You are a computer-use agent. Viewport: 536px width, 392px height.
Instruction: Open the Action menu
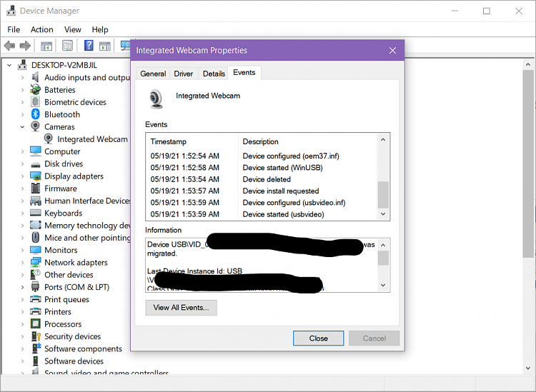(41, 29)
